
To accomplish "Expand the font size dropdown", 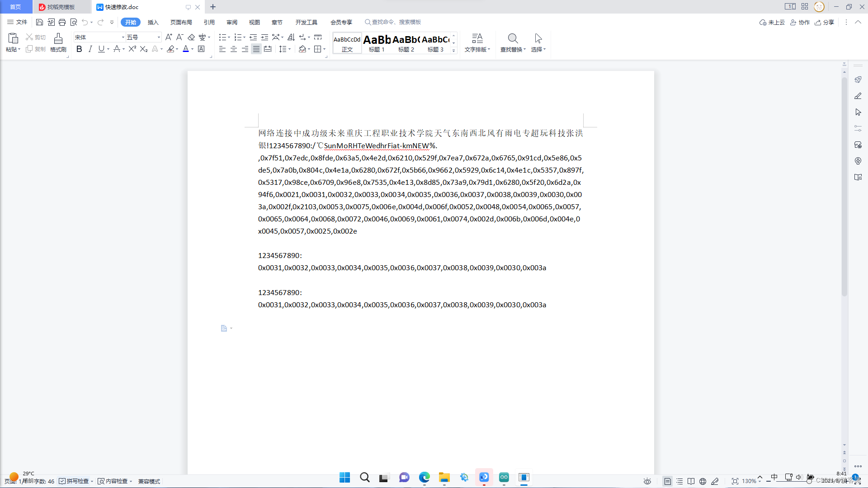I will (x=158, y=37).
